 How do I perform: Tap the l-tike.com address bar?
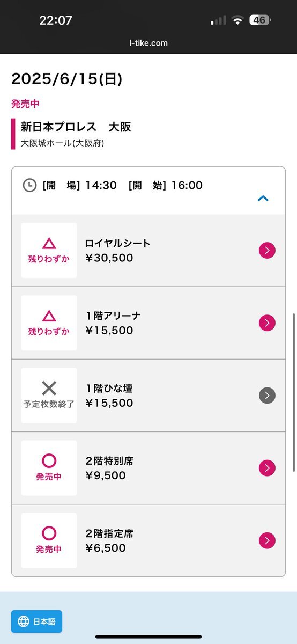coord(148,43)
